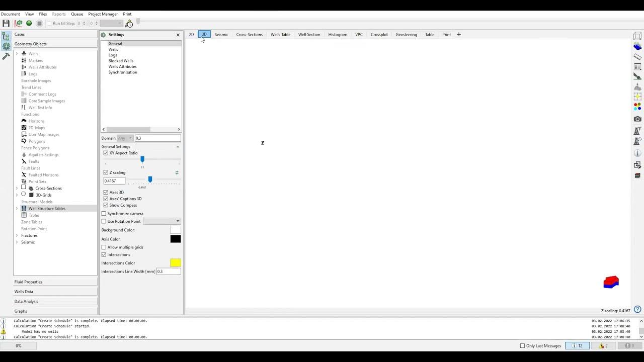The height and width of the screenshot is (362, 644).
Task: Click the Axis Color black swatch
Action: pyautogui.click(x=175, y=239)
